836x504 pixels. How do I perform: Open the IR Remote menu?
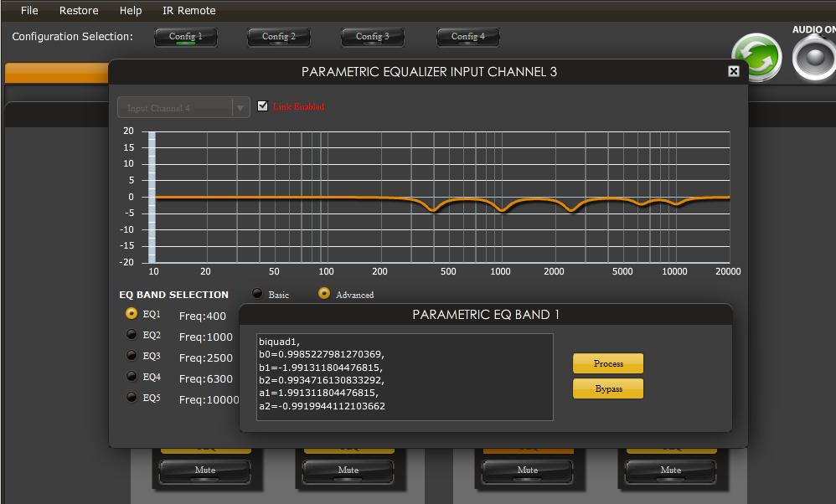pyautogui.click(x=188, y=11)
